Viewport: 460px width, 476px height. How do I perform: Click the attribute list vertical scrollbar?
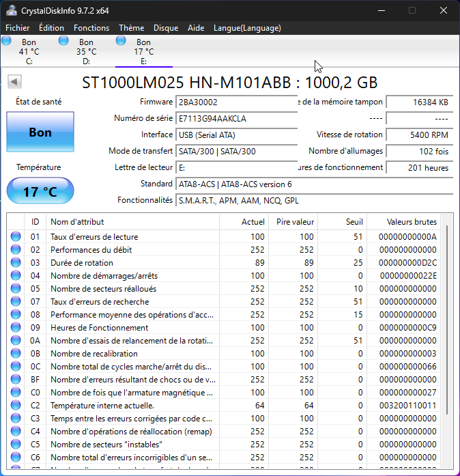coord(446,320)
